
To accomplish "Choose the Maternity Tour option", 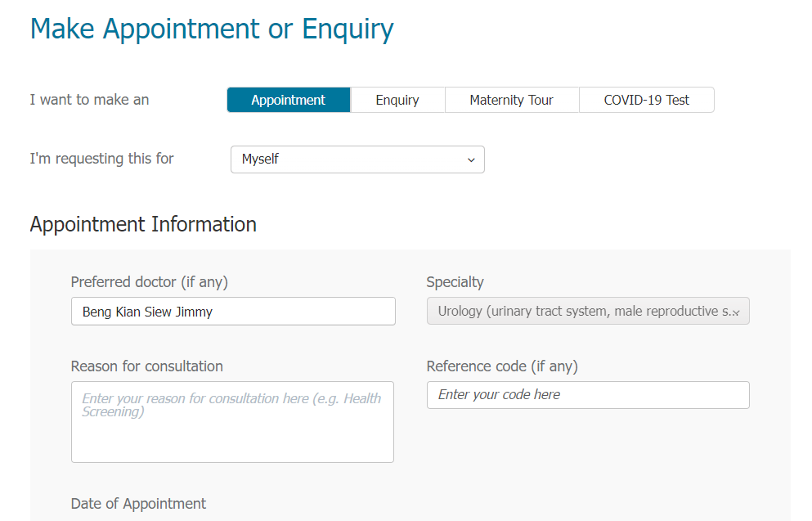I will click(511, 100).
